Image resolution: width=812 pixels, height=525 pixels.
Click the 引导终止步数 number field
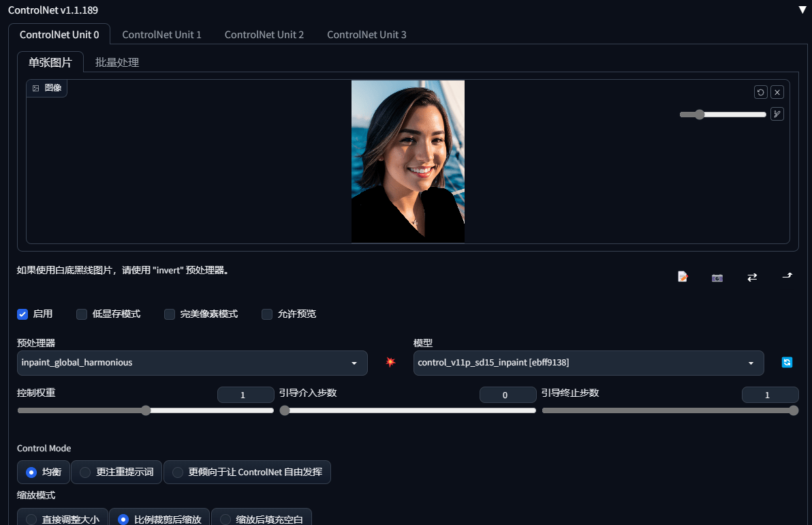[770, 395]
